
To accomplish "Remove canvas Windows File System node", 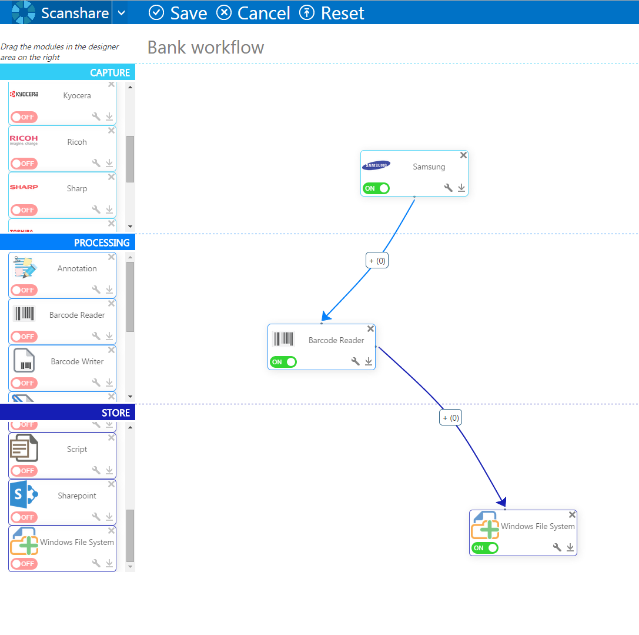I will point(572,515).
